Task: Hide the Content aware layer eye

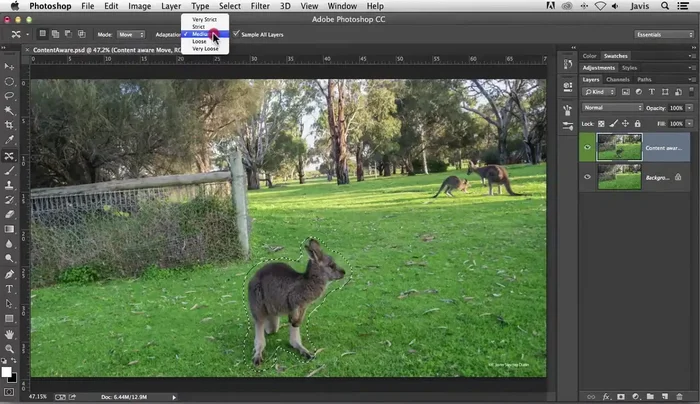Action: pyautogui.click(x=586, y=147)
